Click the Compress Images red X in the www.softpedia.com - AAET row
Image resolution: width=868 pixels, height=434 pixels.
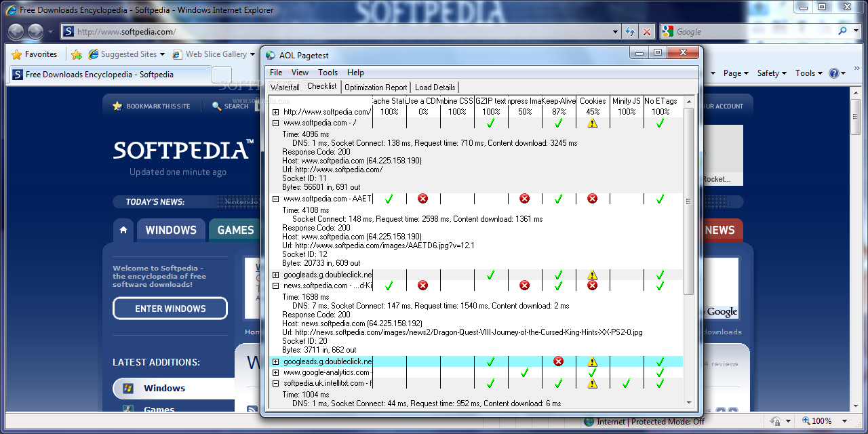point(525,199)
